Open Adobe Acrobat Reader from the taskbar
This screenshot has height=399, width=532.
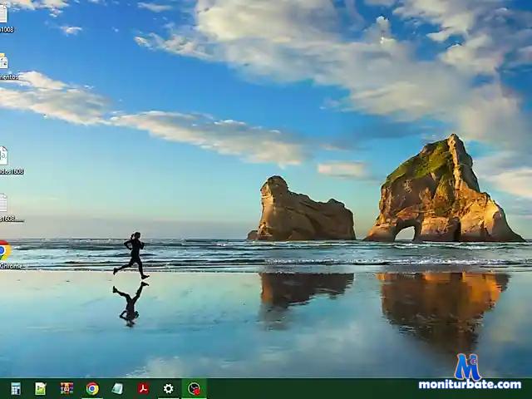(x=143, y=388)
